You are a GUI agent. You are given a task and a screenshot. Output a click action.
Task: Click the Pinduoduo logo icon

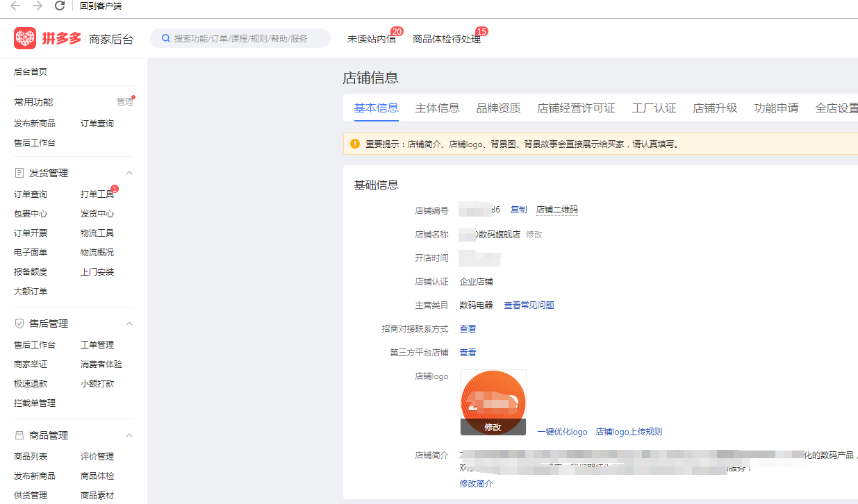click(x=24, y=38)
